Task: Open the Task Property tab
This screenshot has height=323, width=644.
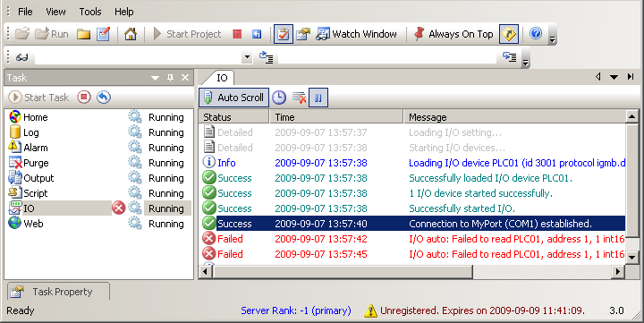Action: [58, 292]
